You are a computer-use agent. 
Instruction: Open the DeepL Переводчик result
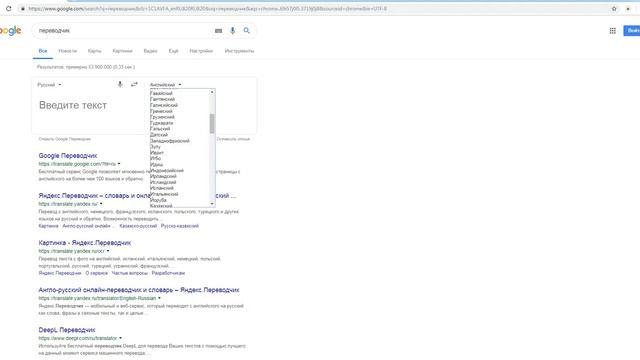click(67, 330)
